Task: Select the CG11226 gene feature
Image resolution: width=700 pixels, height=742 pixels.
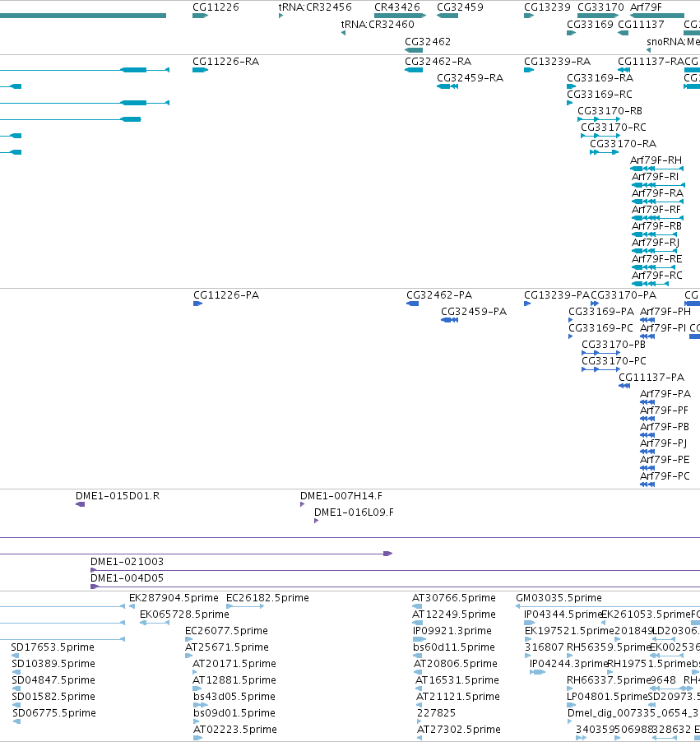Action: click(200, 16)
